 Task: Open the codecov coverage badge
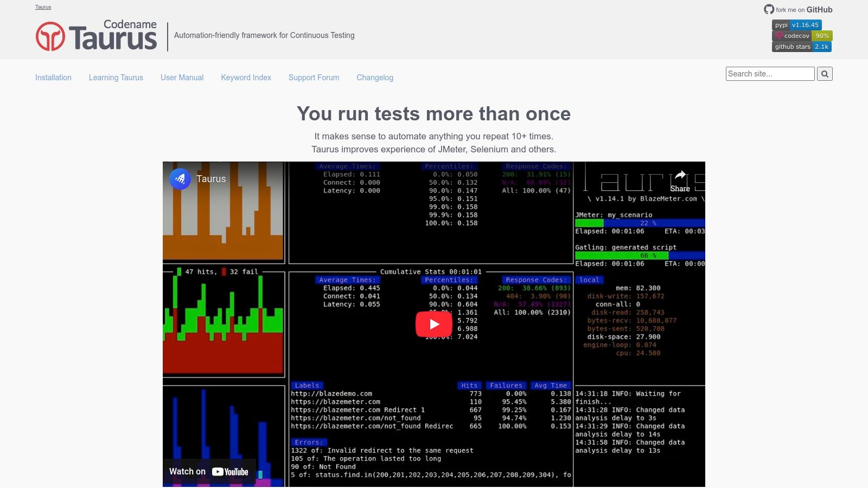pos(802,36)
